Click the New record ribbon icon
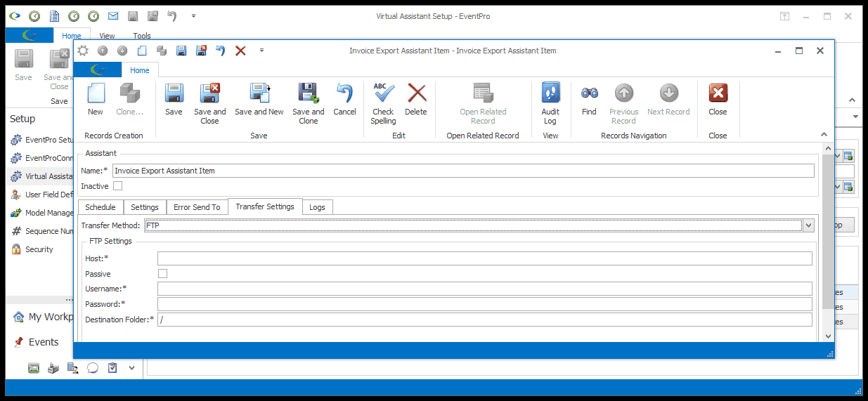 96,93
